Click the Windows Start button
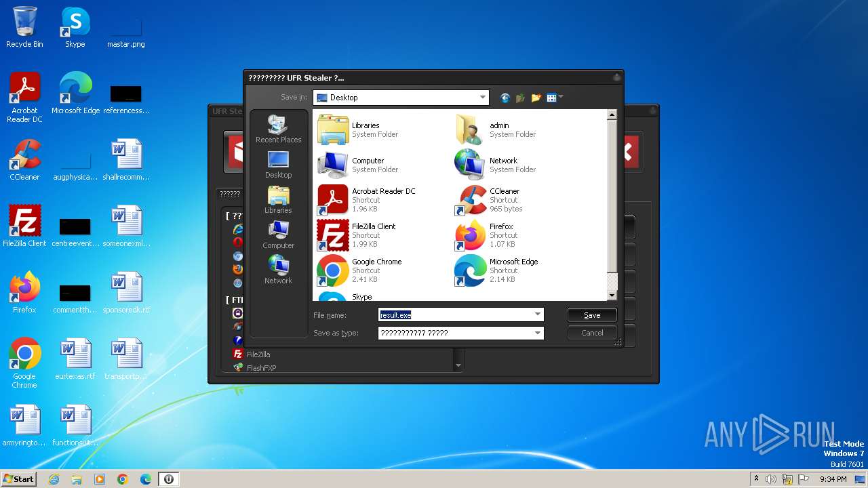Viewport: 868px width, 488px height. click(x=18, y=479)
